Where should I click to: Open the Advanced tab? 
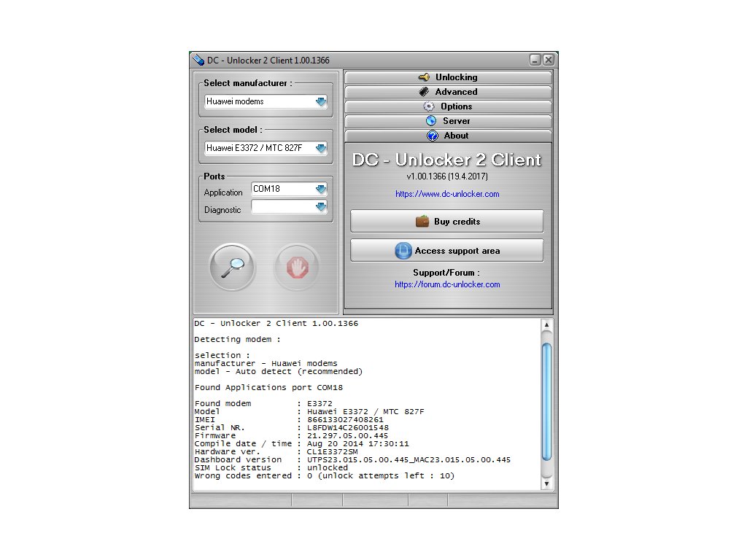(448, 92)
